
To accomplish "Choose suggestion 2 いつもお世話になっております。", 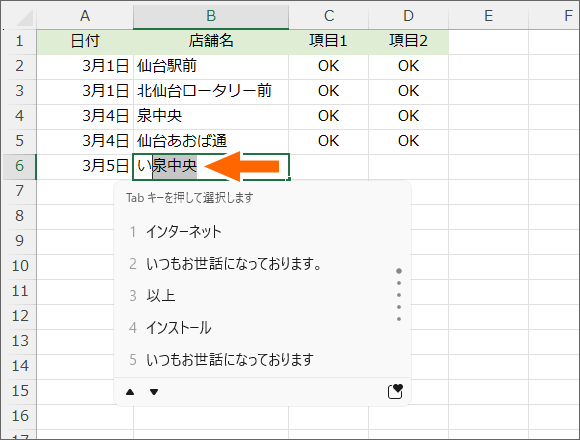I will pos(225,264).
